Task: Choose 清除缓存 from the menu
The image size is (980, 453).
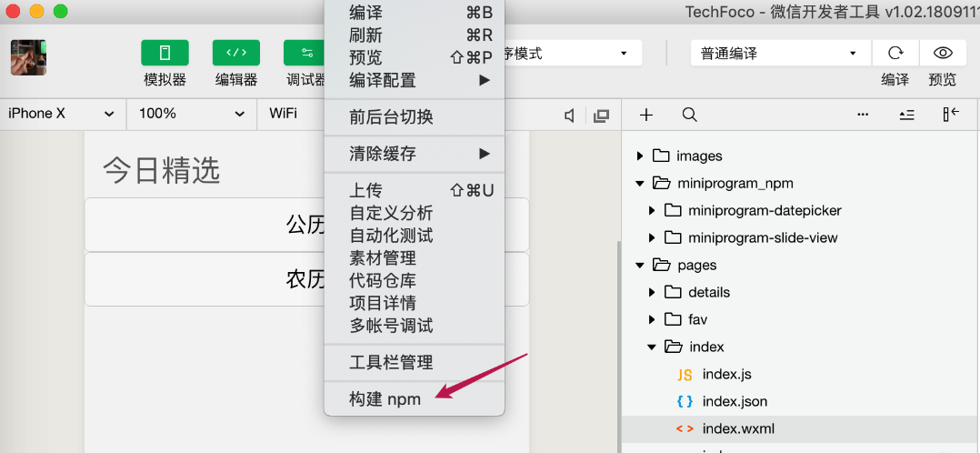Action: pos(383,154)
